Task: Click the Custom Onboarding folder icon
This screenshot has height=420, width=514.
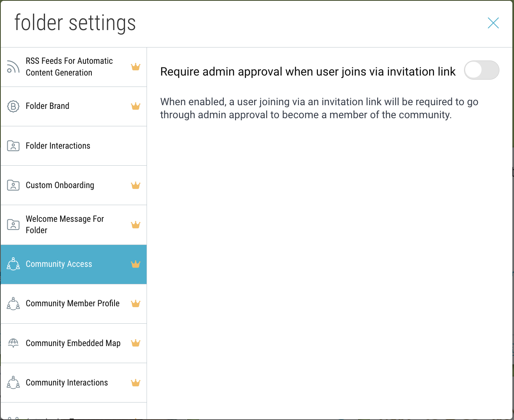Action: (13, 185)
